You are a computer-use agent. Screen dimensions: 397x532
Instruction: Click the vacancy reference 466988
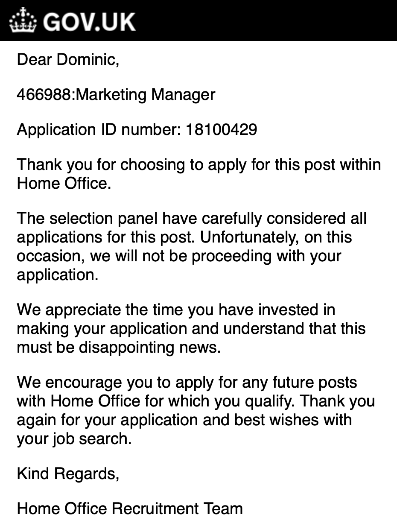44,94
